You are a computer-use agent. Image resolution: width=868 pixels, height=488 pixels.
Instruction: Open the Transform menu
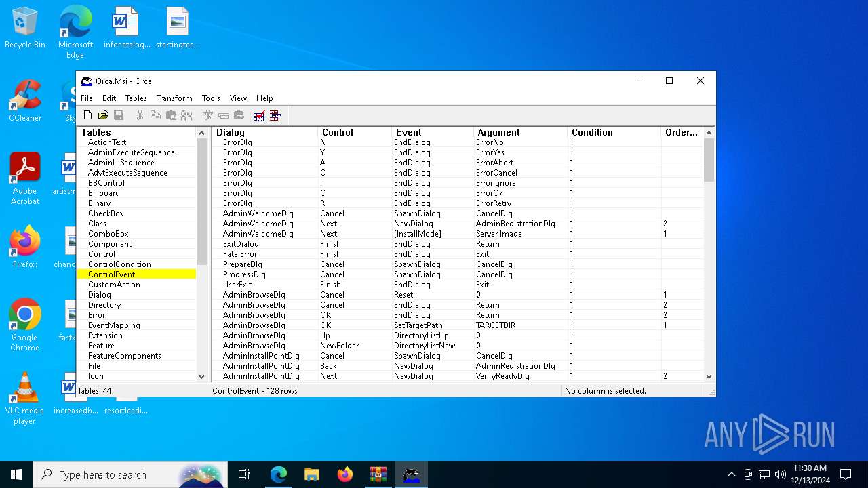tap(174, 98)
